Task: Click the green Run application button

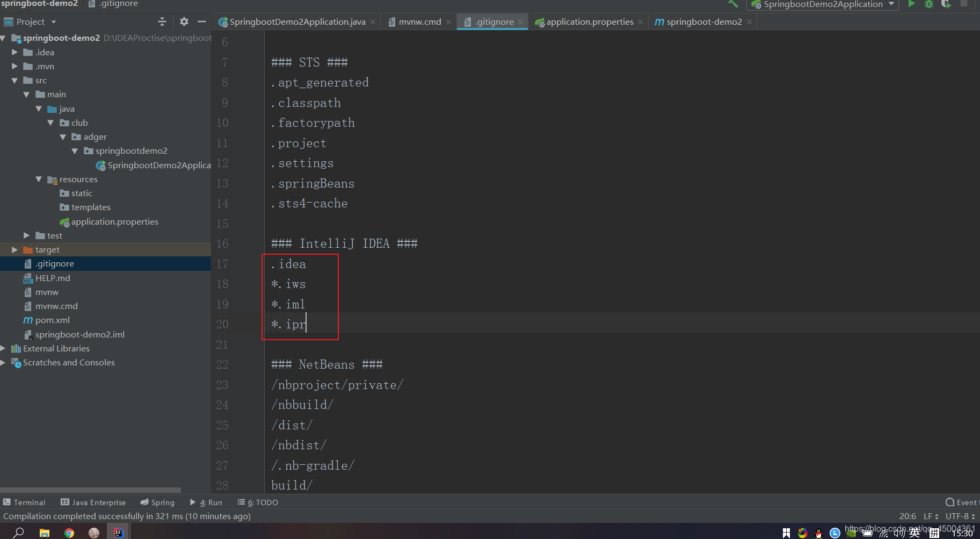Action: pos(911,4)
